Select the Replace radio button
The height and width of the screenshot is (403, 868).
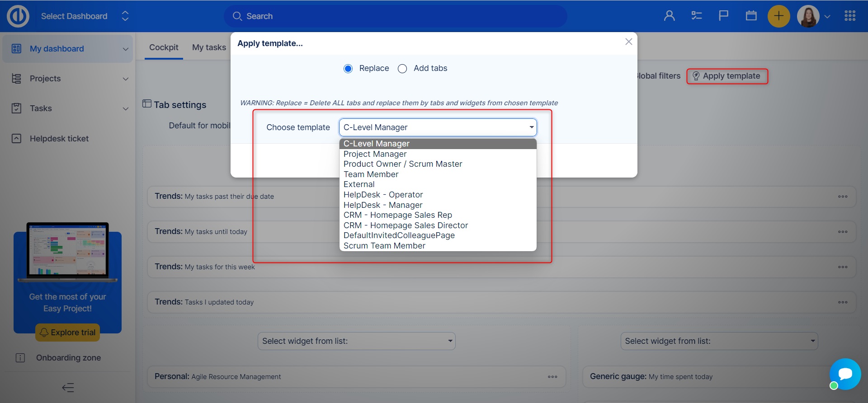tap(348, 69)
